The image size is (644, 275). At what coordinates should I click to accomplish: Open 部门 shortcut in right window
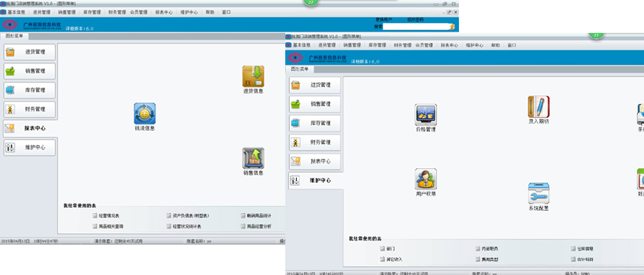coord(387,249)
